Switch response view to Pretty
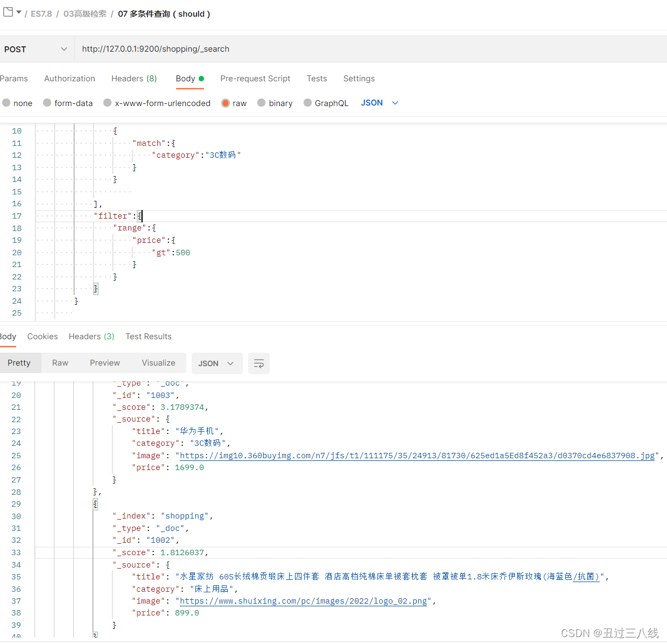Image resolution: width=667 pixels, height=644 pixels. point(19,363)
